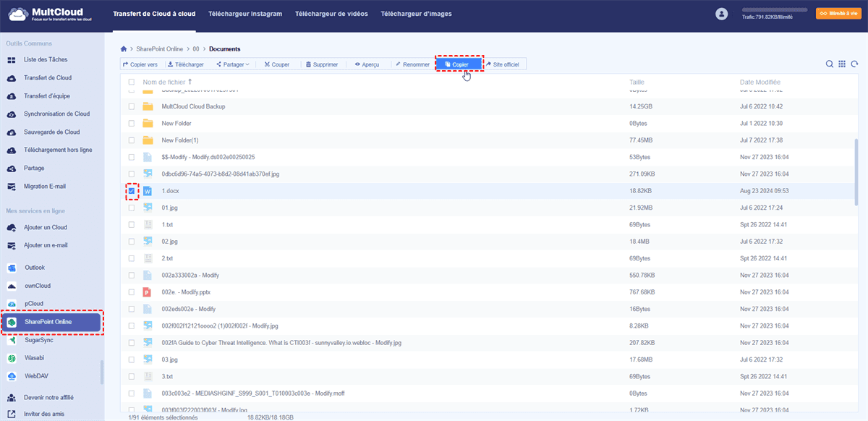The image size is (868, 421).
Task: Open Transfert de Cloud in sidebar
Action: pos(48,78)
